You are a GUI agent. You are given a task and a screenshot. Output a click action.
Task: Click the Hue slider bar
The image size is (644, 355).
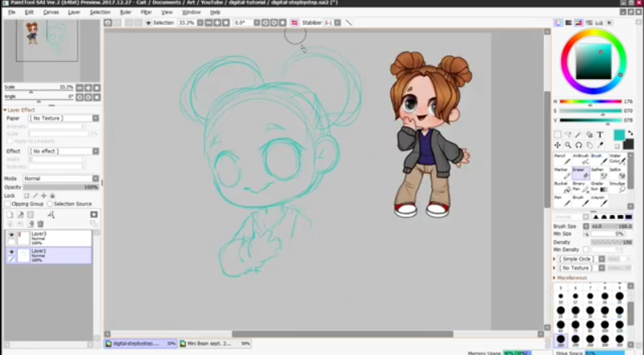[590, 101]
